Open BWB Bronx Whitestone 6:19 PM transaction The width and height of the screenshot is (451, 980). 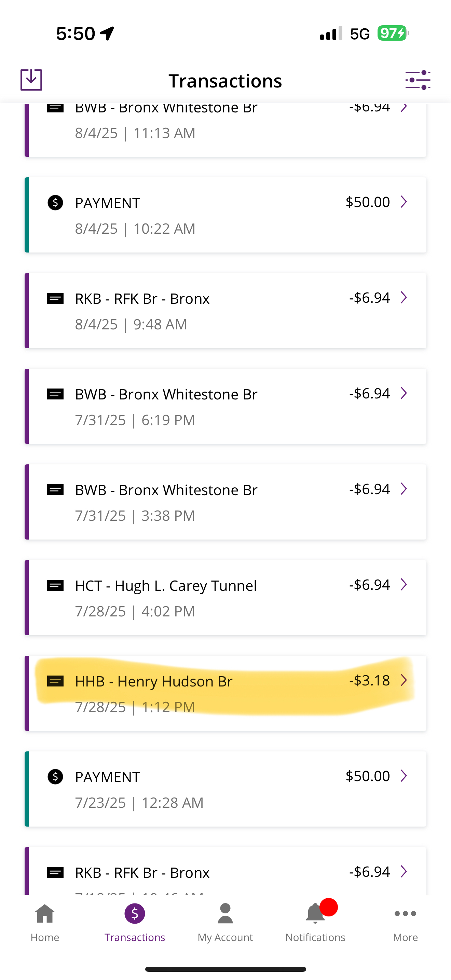click(x=225, y=406)
